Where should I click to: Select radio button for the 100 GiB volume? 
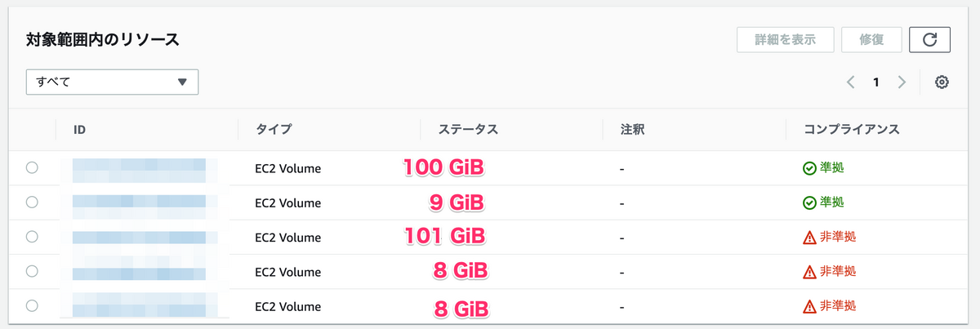click(x=32, y=167)
